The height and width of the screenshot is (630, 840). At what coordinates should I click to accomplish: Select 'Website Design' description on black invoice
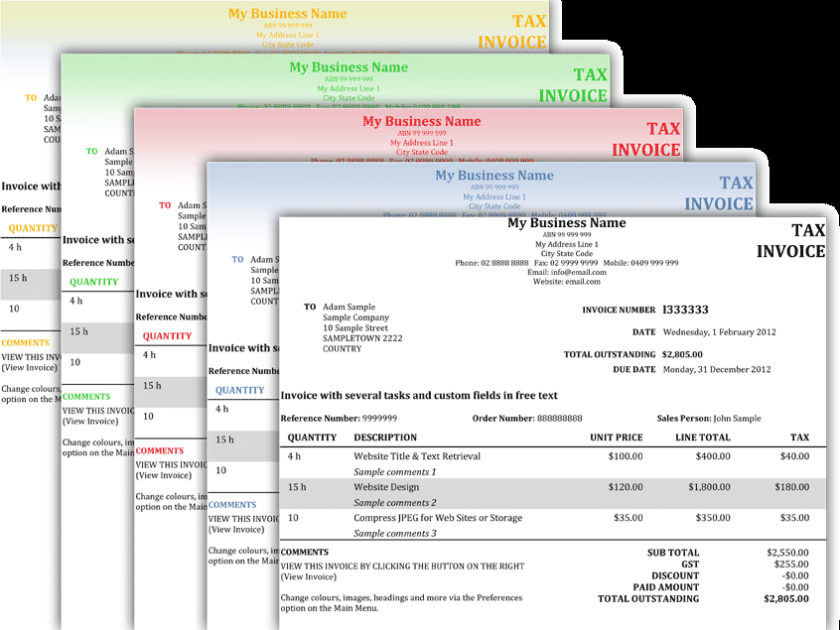pos(386,487)
